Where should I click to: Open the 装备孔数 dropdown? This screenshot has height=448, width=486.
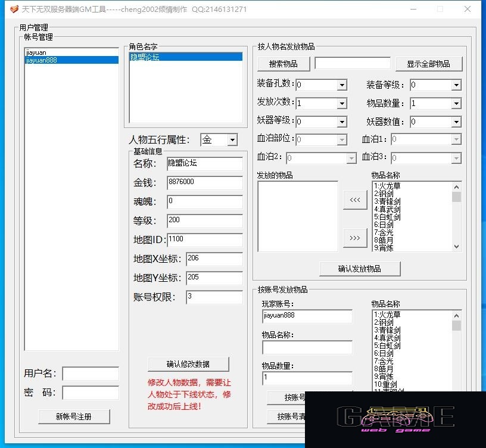pos(342,85)
